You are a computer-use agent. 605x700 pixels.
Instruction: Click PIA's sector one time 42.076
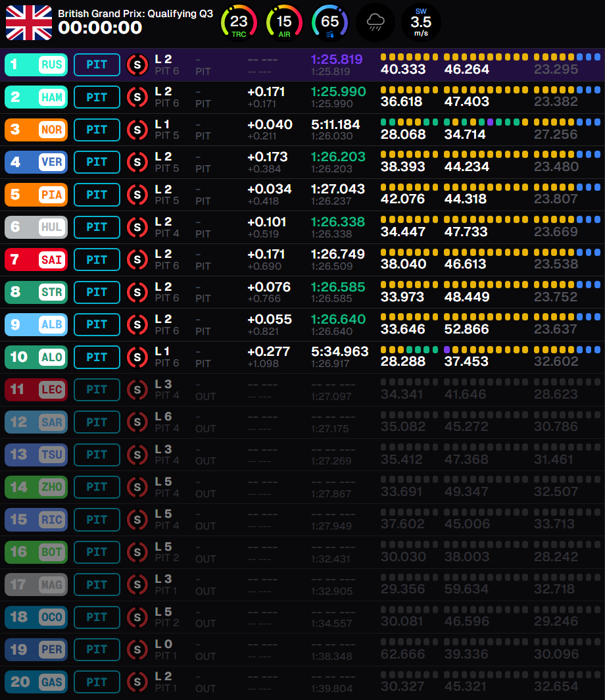point(402,199)
